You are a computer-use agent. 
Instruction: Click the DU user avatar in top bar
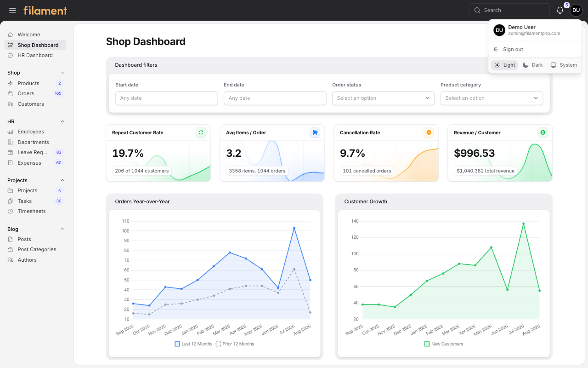point(576,10)
